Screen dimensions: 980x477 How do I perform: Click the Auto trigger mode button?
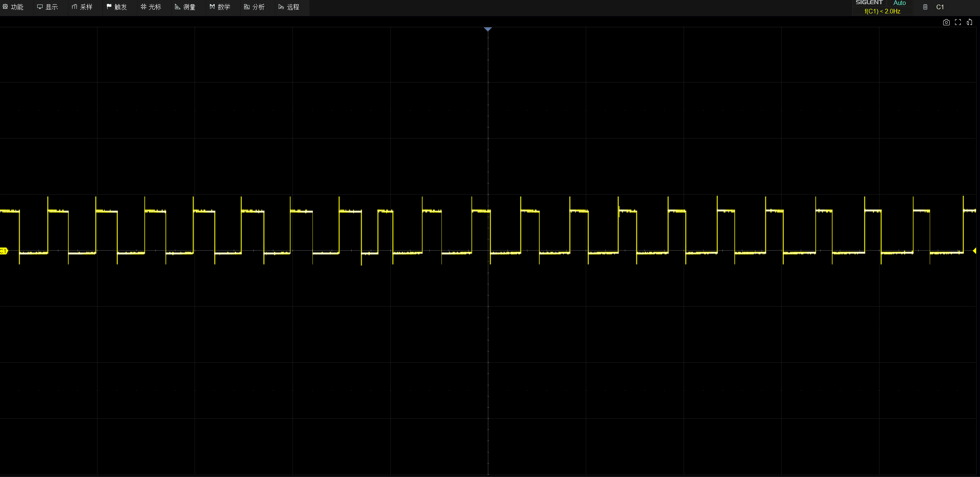pyautogui.click(x=899, y=3)
